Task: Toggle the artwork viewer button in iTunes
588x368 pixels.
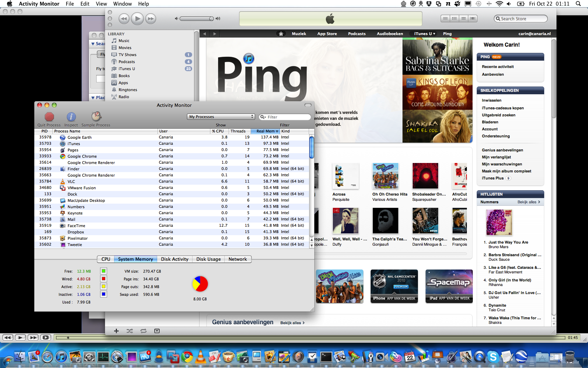Action: pyautogui.click(x=157, y=331)
